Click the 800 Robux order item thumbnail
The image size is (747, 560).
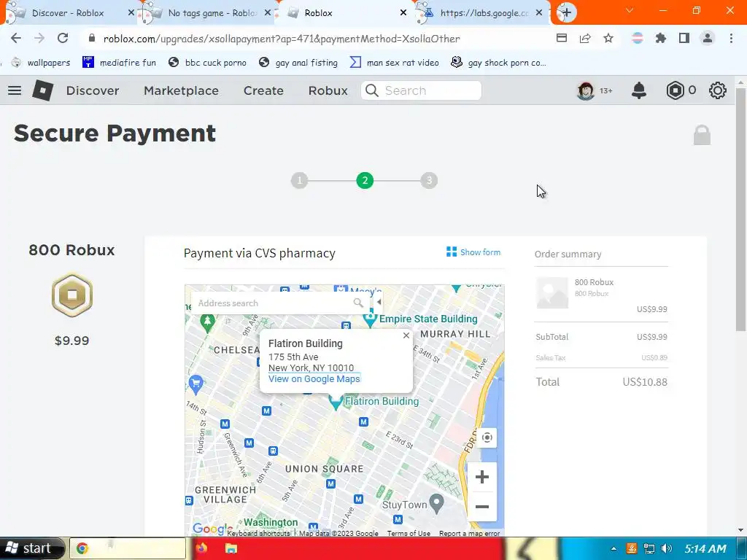coord(552,293)
